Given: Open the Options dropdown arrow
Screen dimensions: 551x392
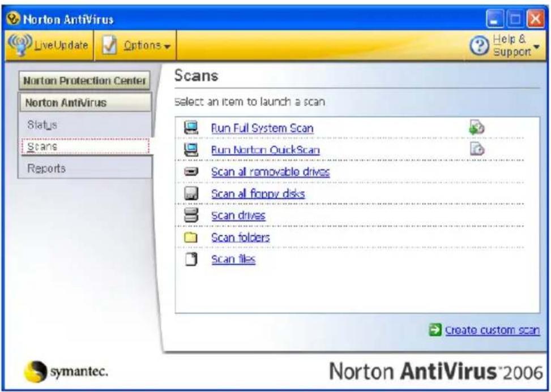Looking at the screenshot, I should [x=167, y=47].
